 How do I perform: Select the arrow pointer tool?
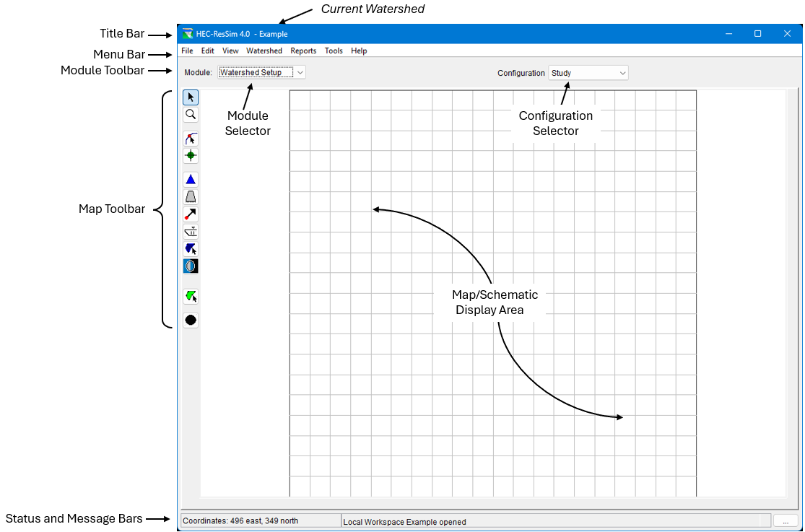click(191, 97)
